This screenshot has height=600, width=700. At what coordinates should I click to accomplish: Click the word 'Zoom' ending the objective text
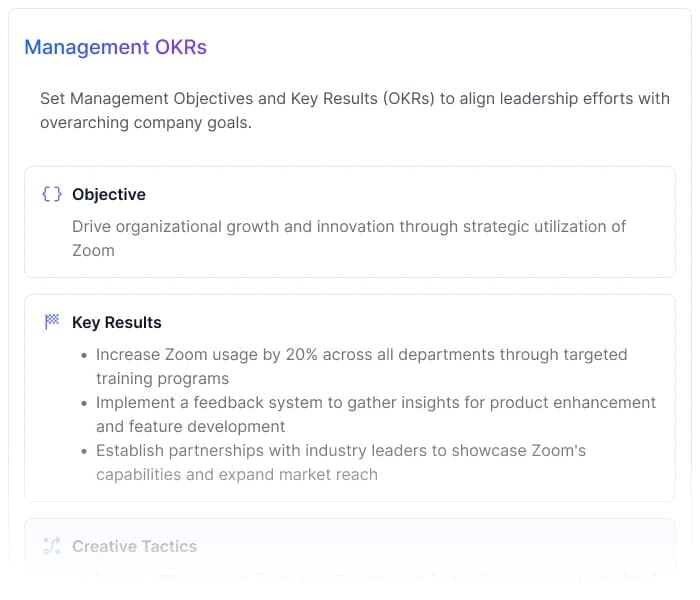click(x=93, y=250)
